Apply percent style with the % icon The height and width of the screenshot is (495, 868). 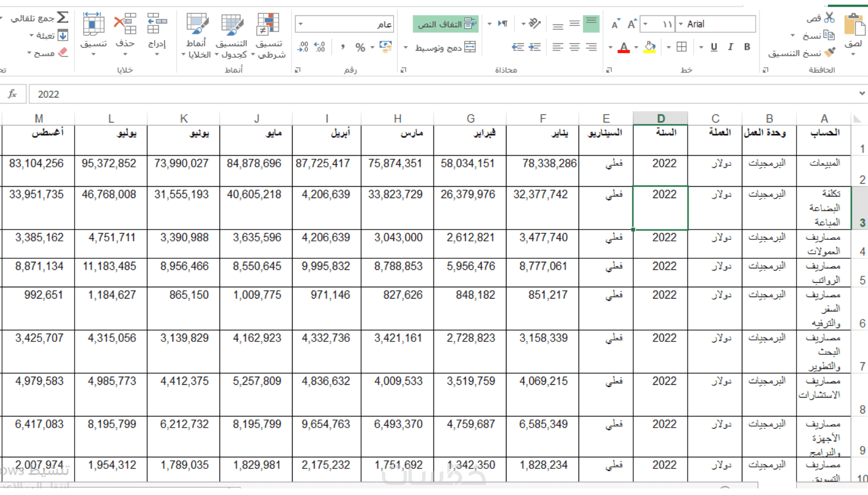pyautogui.click(x=360, y=47)
